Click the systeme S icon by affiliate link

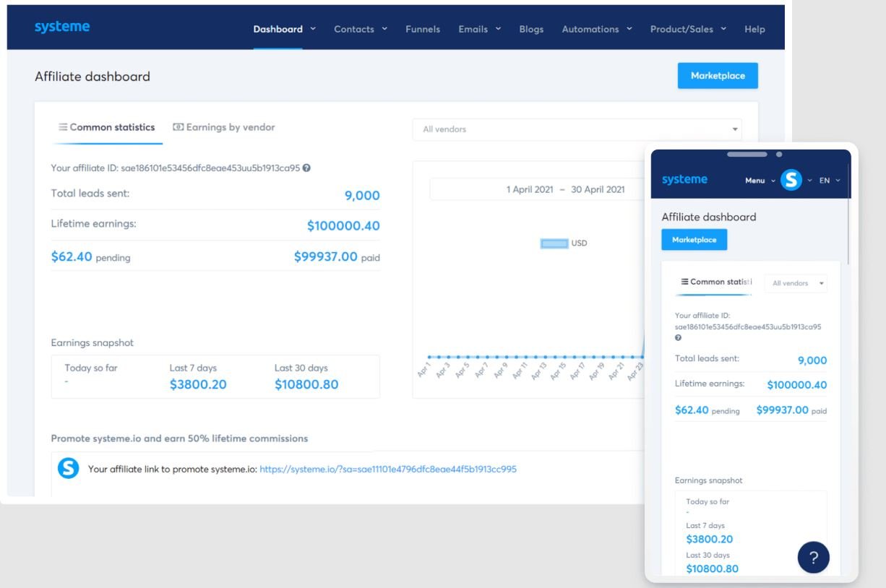68,468
